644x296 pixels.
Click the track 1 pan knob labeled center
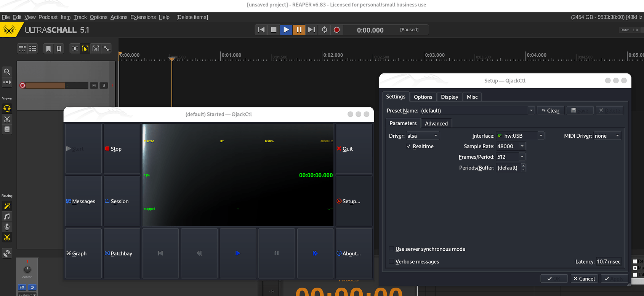pos(27,269)
